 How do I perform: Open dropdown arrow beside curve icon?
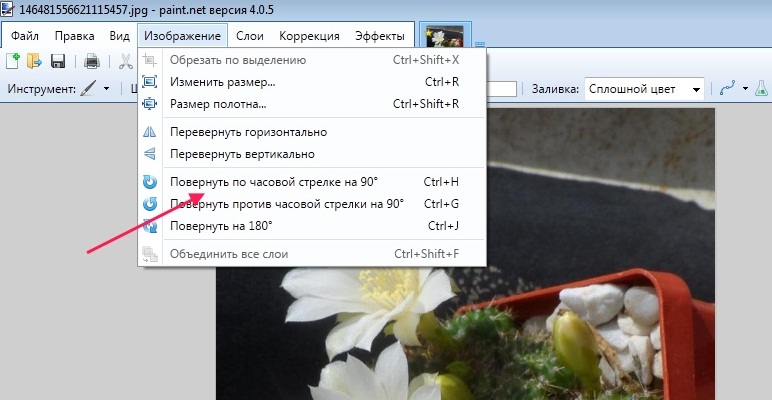pos(745,89)
